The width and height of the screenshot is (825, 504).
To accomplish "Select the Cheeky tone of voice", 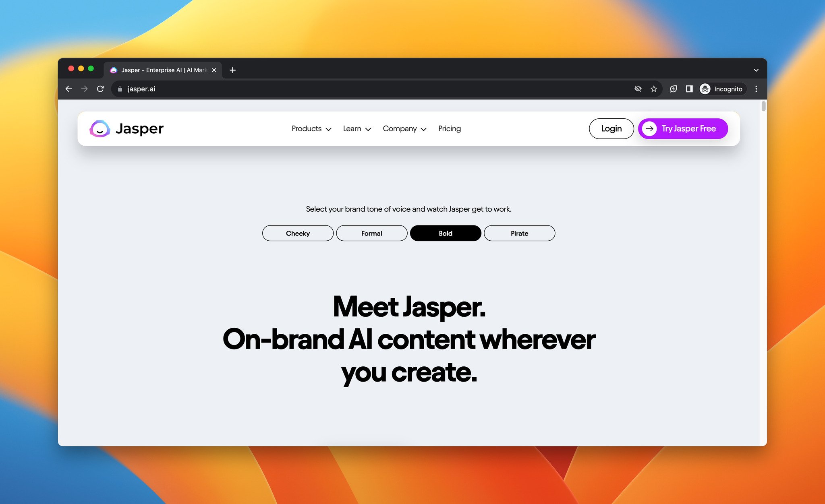I will tap(298, 233).
